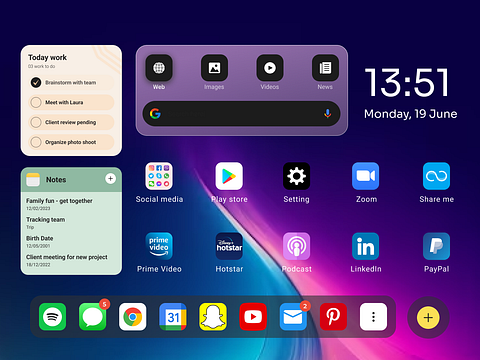
Task: Tap the yellow plus add button
Action: (x=428, y=318)
